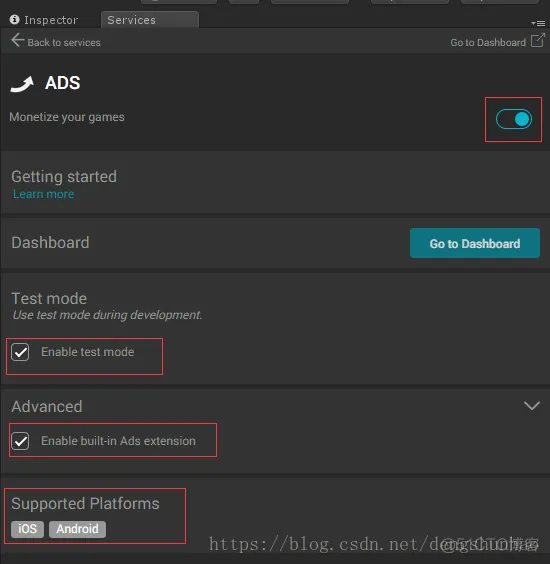Toggle the ADS service switch off

(x=514, y=119)
